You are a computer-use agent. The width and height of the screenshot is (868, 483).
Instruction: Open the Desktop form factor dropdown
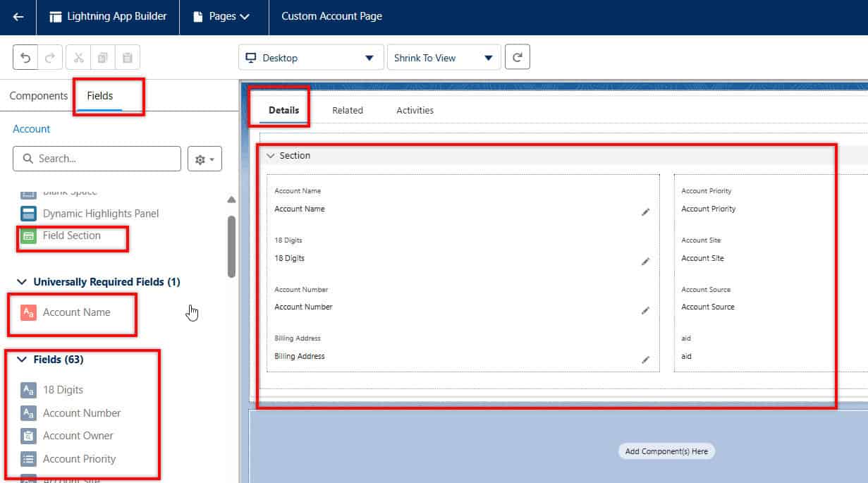click(x=311, y=58)
